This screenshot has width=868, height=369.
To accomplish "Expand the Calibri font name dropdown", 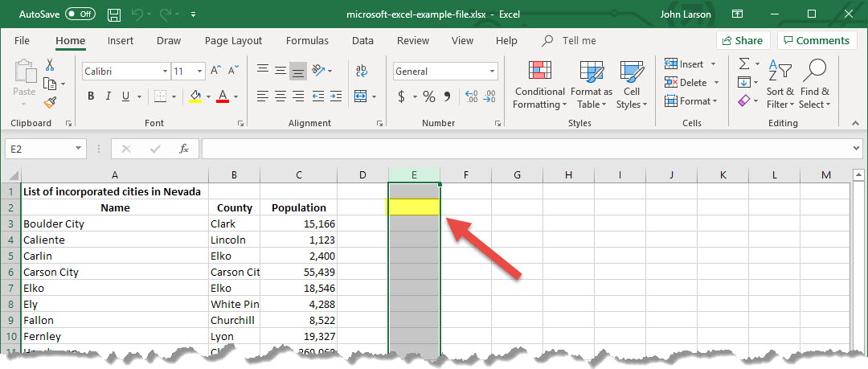I will 163,72.
